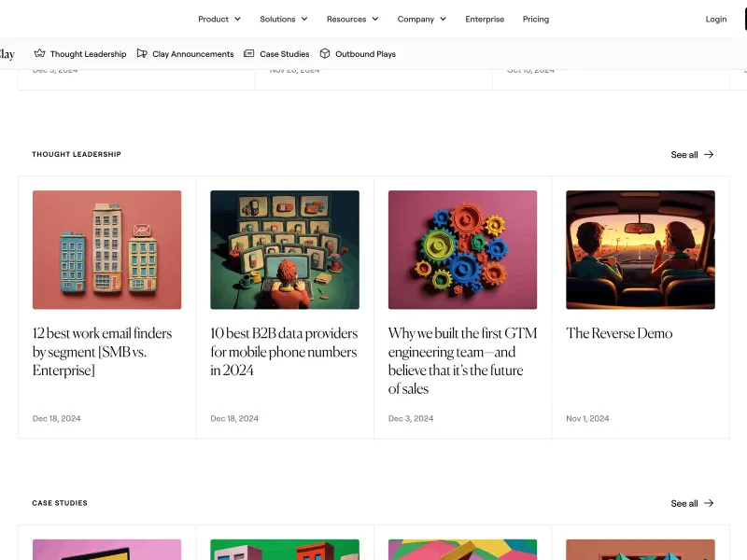Click the 'CASE STUDIES' section heading
This screenshot has height=560, width=747.
(60, 503)
